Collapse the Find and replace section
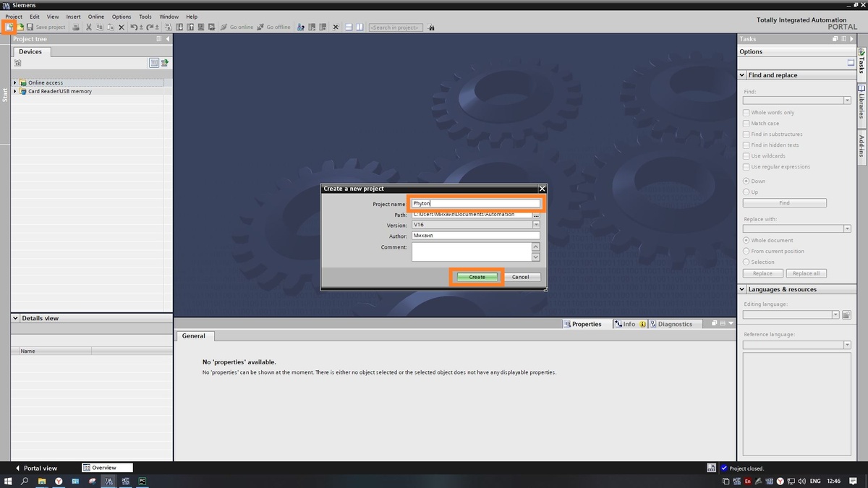Viewport: 868px width, 488px height. coord(742,75)
